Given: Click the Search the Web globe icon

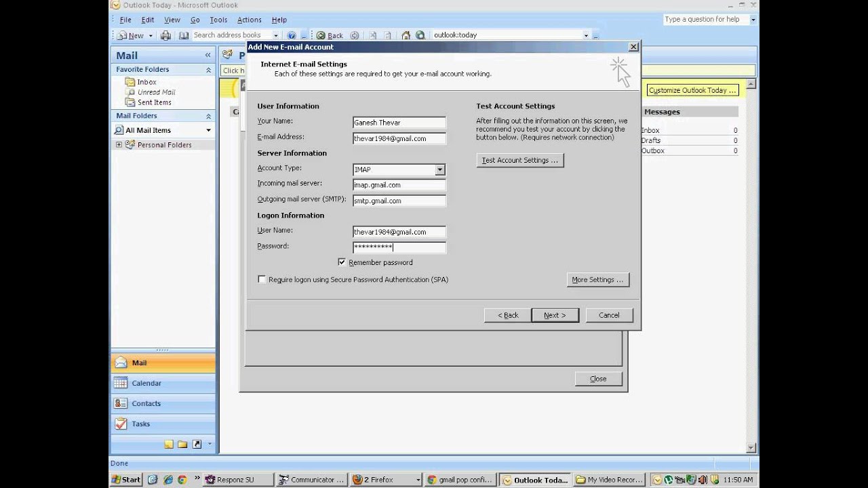Looking at the screenshot, I should (420, 35).
